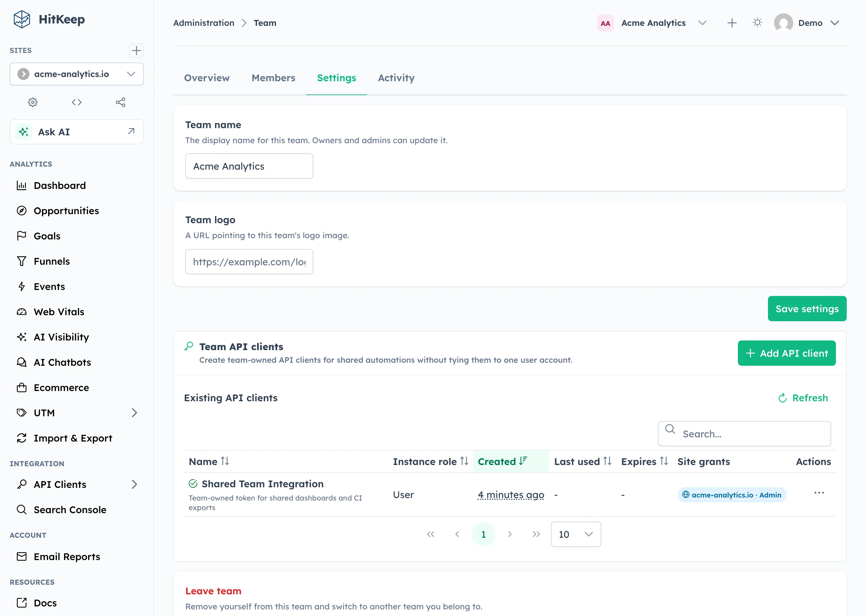This screenshot has width=866, height=616.
Task: Click 'Shared Team Integration' client name
Action: 263,484
